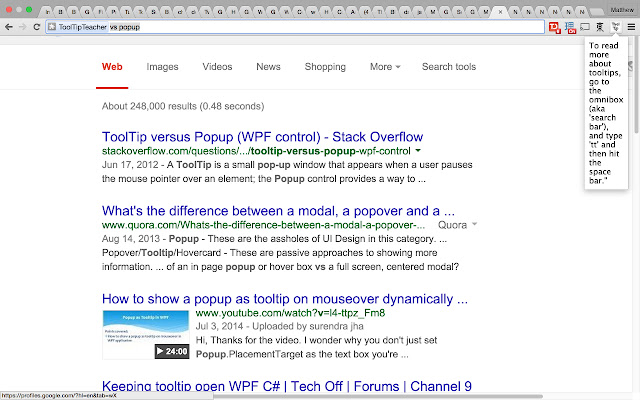This screenshot has width=640, height=400.
Task: Click the vertical page scrollbar
Action: [x=636, y=86]
